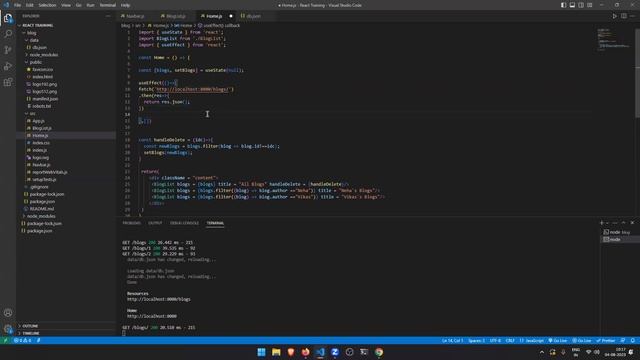Open the Search view in activity bar

[8, 33]
